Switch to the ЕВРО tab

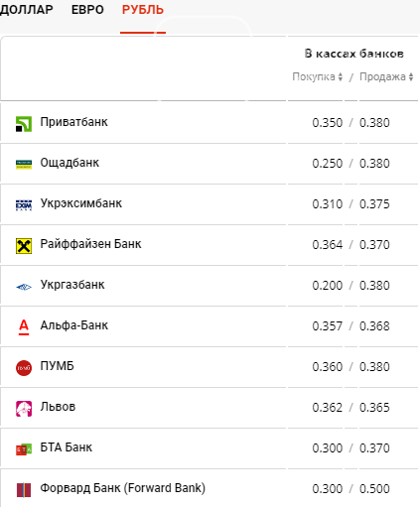(87, 10)
